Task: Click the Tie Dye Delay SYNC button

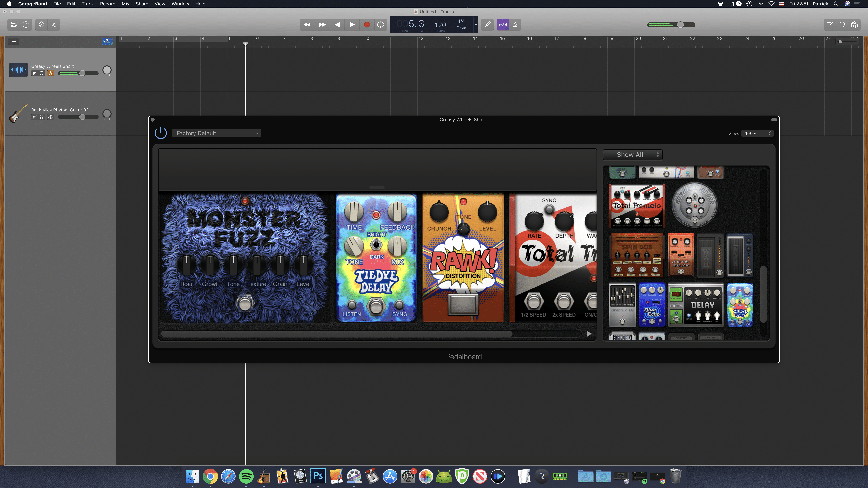Action: click(x=399, y=305)
